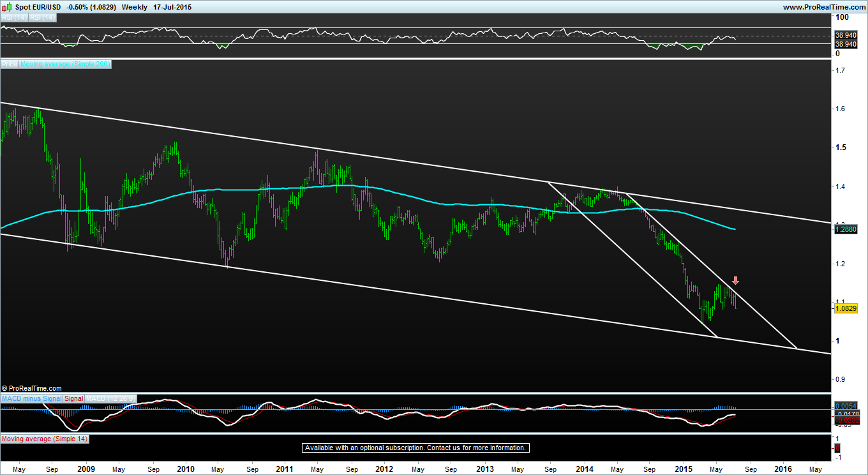Image resolution: width=868 pixels, height=475 pixels.
Task: Select 2015 on the time axis
Action: coord(683,469)
